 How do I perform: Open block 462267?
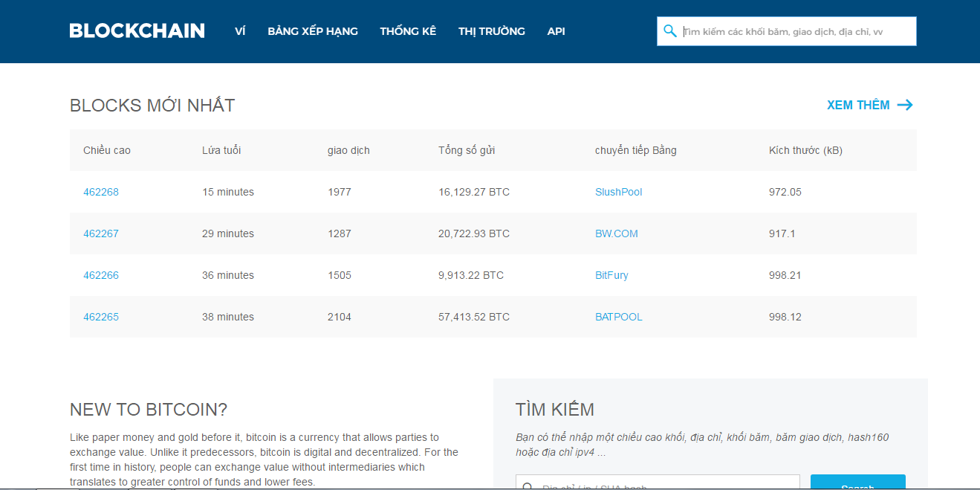tap(101, 233)
